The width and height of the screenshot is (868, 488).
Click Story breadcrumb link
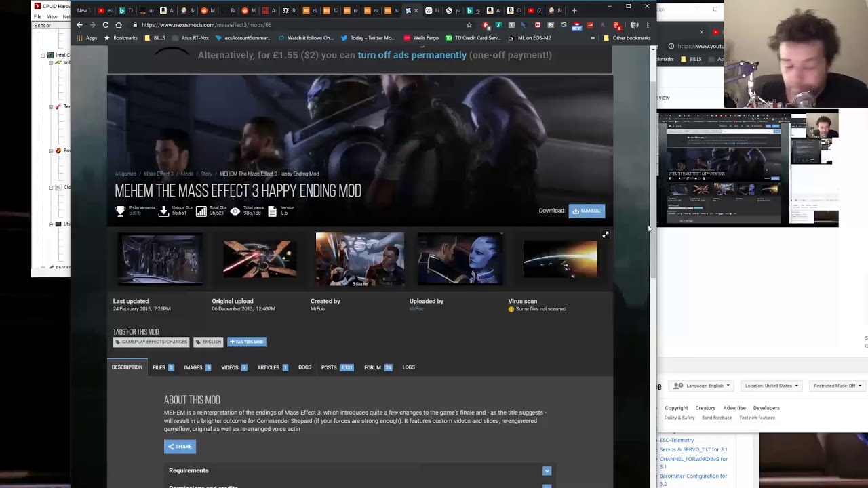[x=206, y=174]
